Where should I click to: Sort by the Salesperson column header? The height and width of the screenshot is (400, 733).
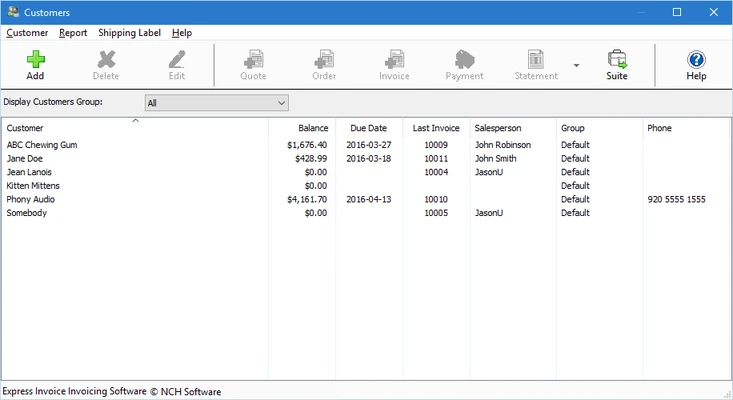point(513,128)
